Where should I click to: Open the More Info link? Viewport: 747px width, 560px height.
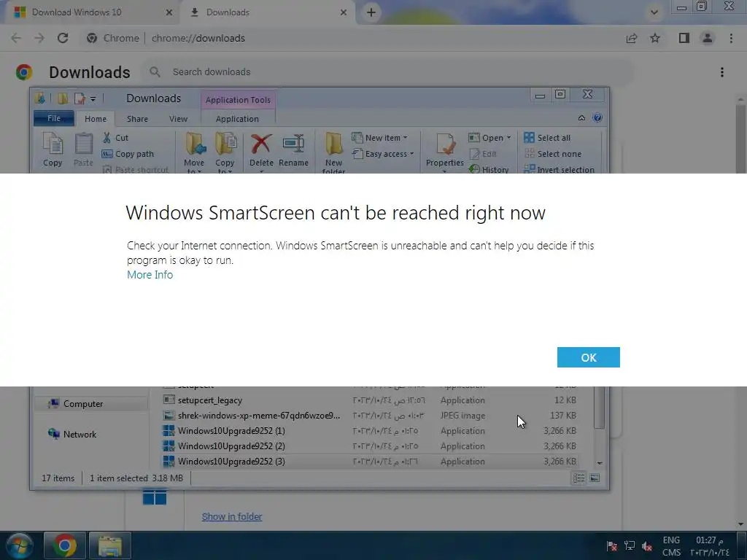(150, 275)
